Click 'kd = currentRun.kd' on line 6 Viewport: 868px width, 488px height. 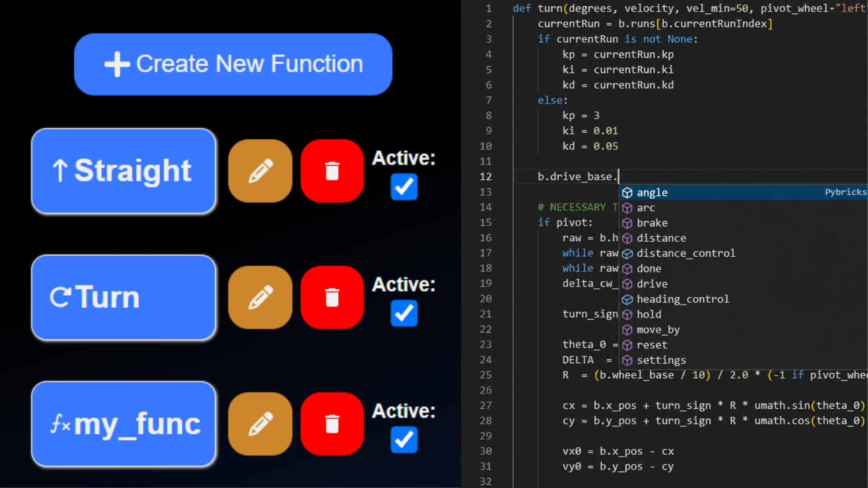pyautogui.click(x=618, y=85)
